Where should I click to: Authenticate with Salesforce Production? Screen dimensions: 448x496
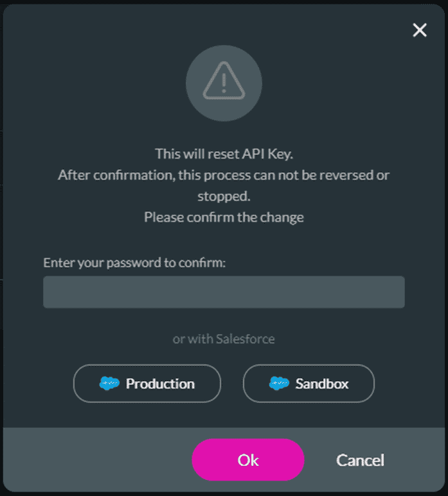click(x=147, y=384)
